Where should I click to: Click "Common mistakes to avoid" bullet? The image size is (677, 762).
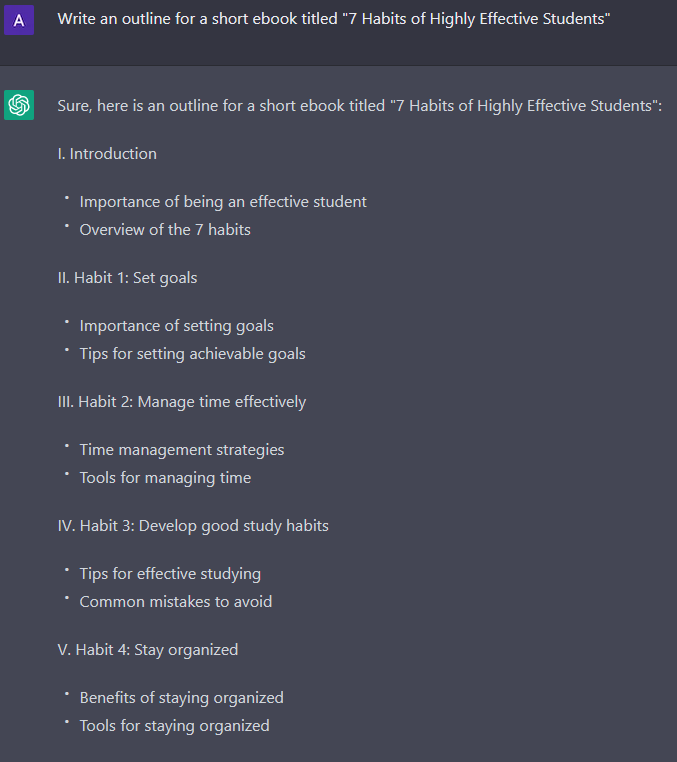tap(176, 602)
